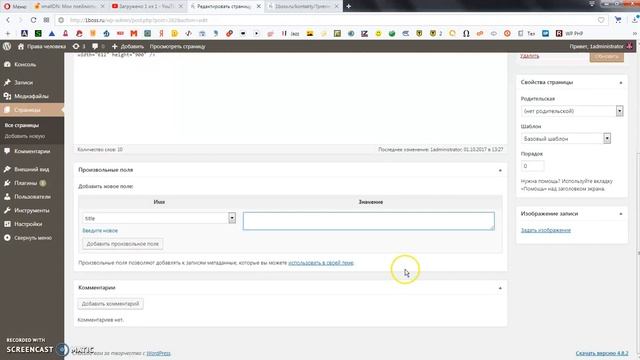Click Просмотреть страницу in admin bar

(178, 47)
